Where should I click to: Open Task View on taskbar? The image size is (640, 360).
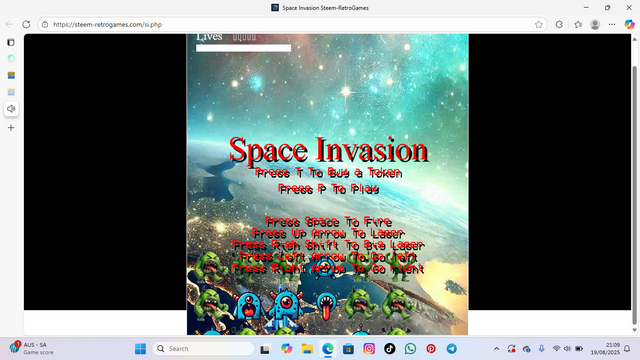click(265, 349)
